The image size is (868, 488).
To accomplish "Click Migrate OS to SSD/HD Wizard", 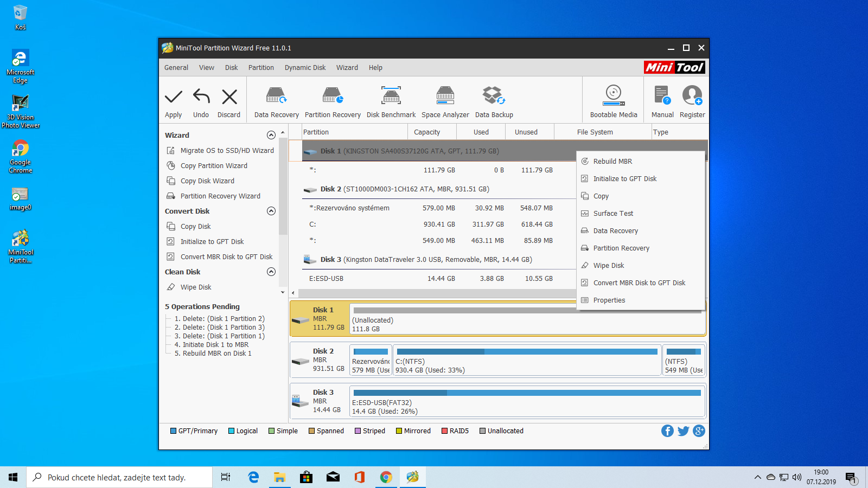I will point(227,151).
